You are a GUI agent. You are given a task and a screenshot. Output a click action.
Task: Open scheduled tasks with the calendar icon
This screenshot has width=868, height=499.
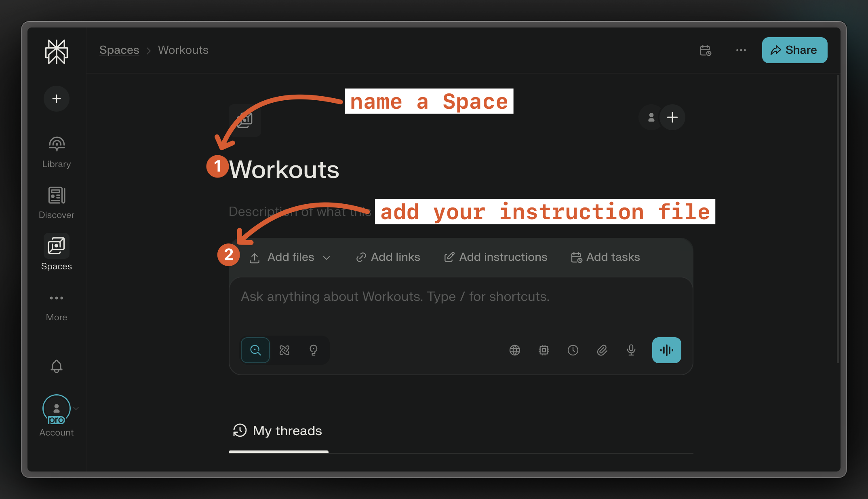706,50
